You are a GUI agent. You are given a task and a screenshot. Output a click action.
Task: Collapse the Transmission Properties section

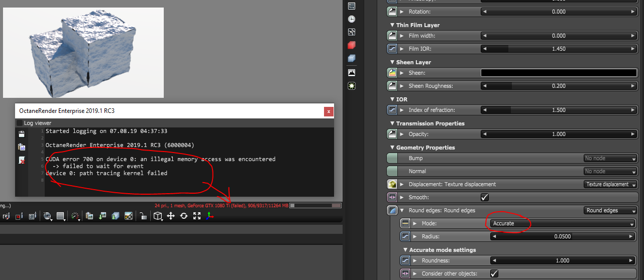point(392,123)
